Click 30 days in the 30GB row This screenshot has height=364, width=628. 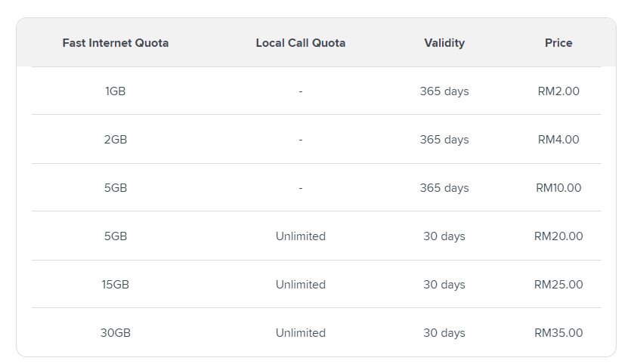click(x=444, y=333)
